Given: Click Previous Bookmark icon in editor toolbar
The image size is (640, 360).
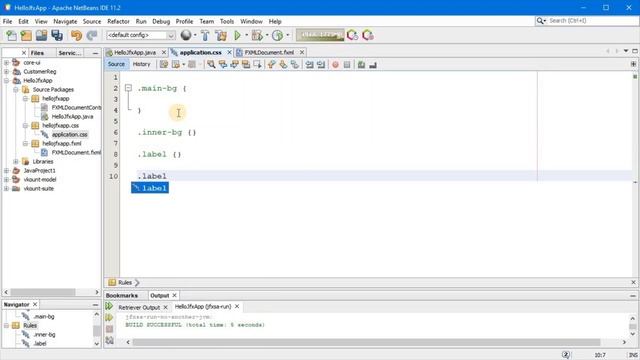Looking at the screenshot, I should coord(271,64).
